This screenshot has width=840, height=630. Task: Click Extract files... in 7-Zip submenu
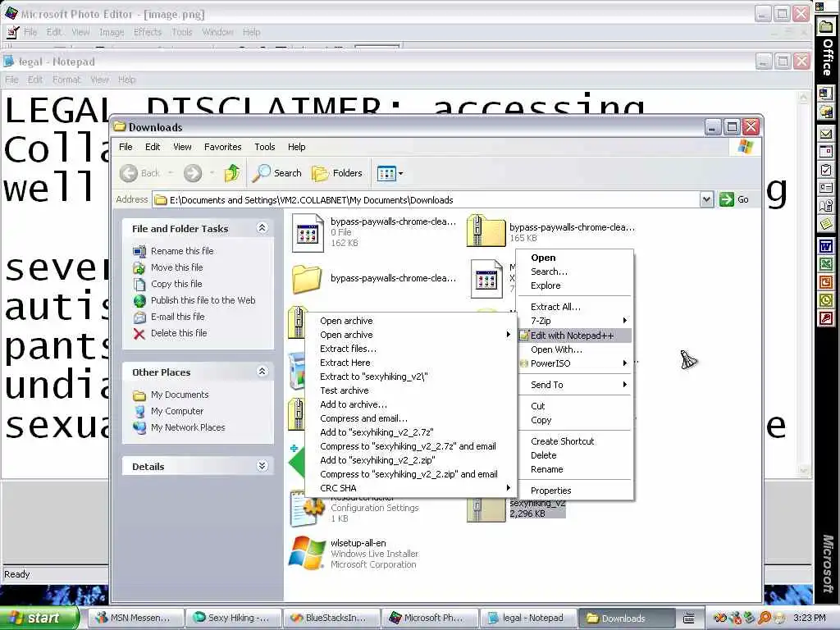410,349
